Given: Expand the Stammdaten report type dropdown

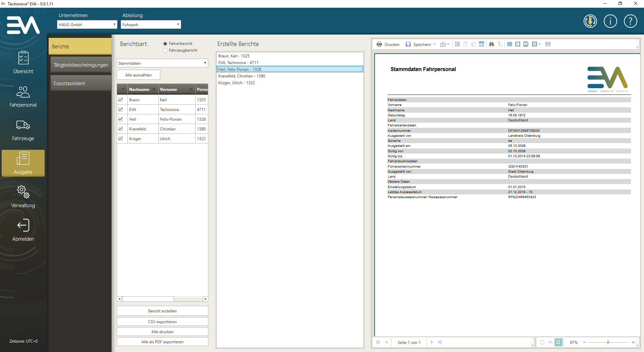Looking at the screenshot, I should coord(162,63).
